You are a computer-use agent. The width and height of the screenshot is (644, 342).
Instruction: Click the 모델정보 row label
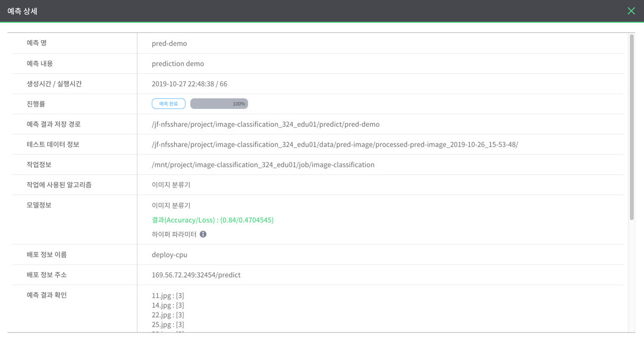[x=39, y=204]
